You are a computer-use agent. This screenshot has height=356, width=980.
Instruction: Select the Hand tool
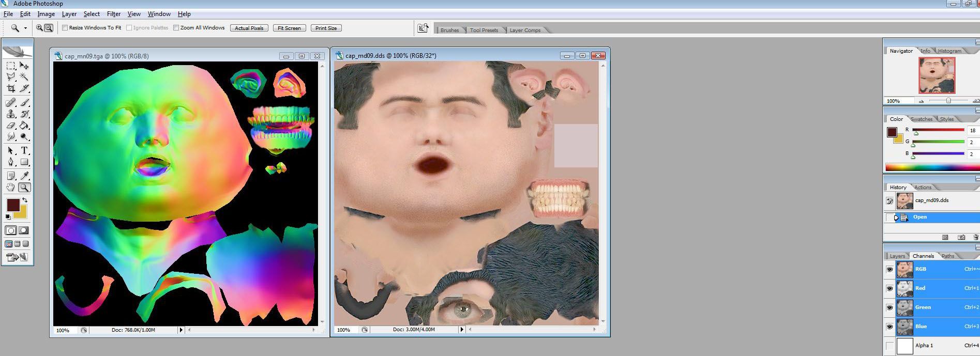[11, 188]
